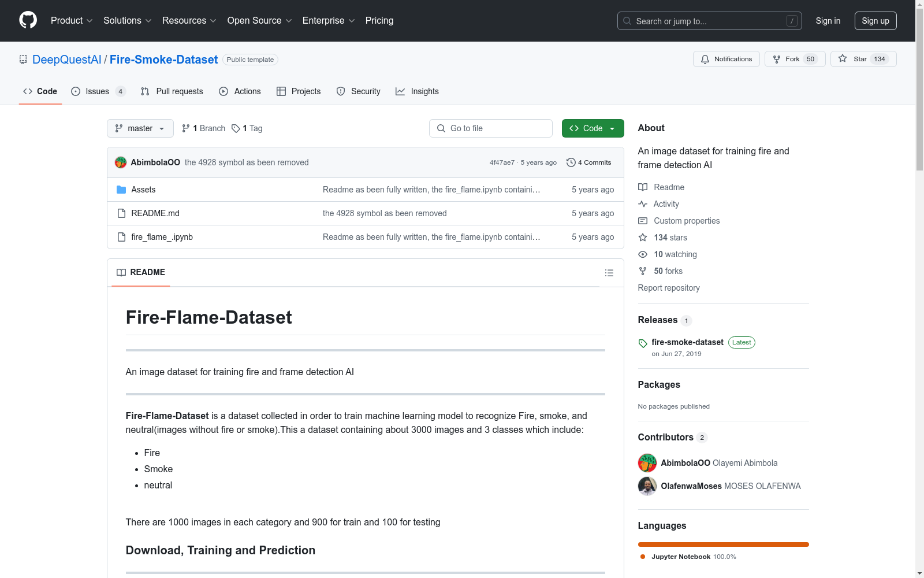Image resolution: width=924 pixels, height=578 pixels.
Task: Switch to the Security tab
Action: click(x=359, y=91)
